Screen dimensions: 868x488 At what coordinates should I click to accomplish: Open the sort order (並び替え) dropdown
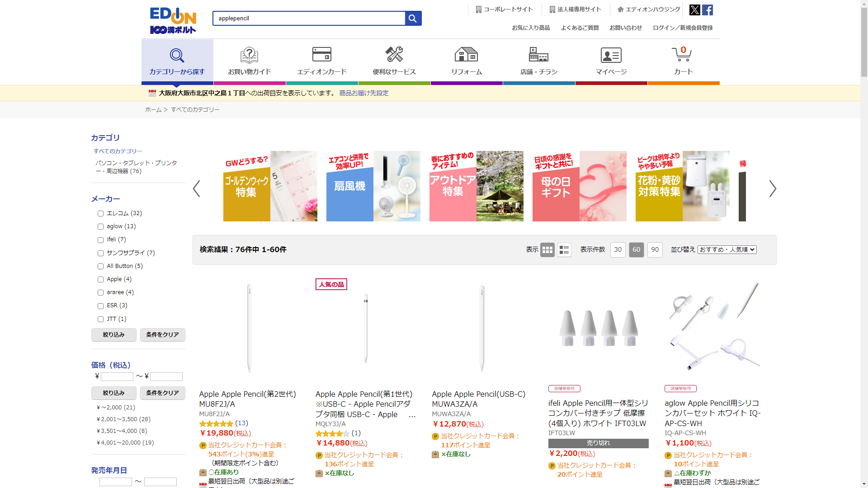(726, 250)
